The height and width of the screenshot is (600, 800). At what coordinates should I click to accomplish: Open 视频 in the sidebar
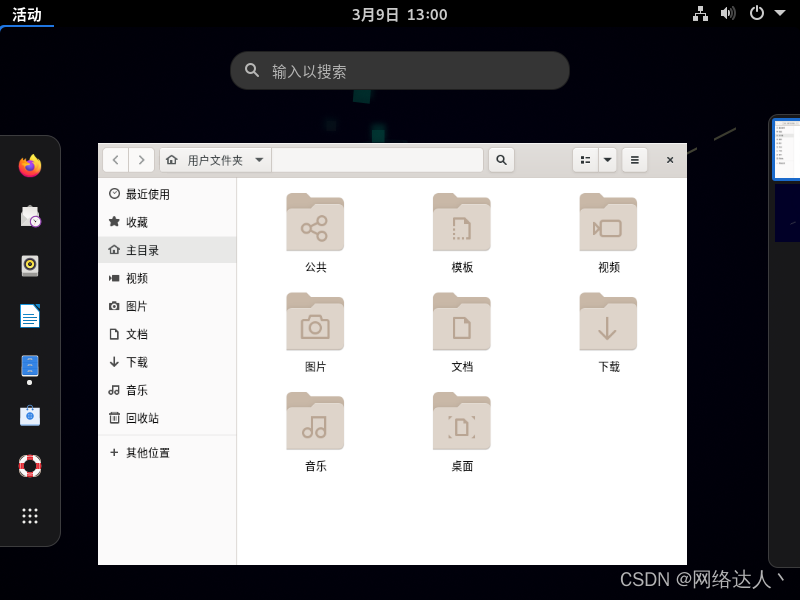(167, 278)
